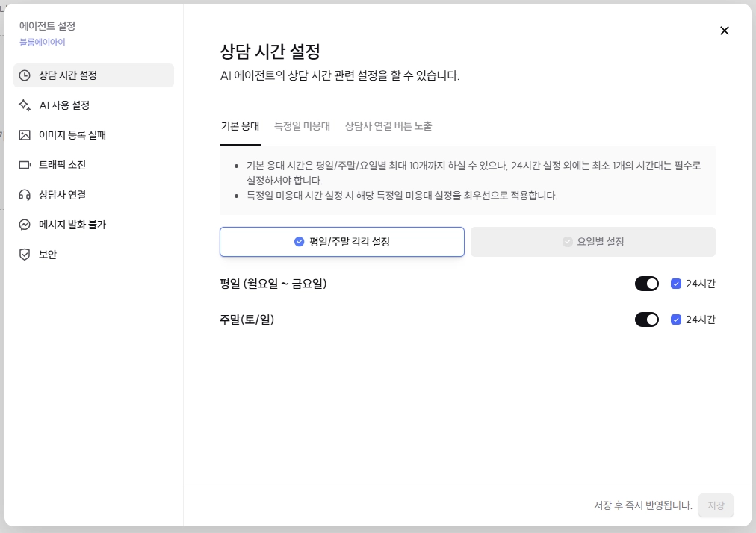This screenshot has height=533, width=756.
Task: Click the shield icon beside 보안
Action: pyautogui.click(x=25, y=255)
